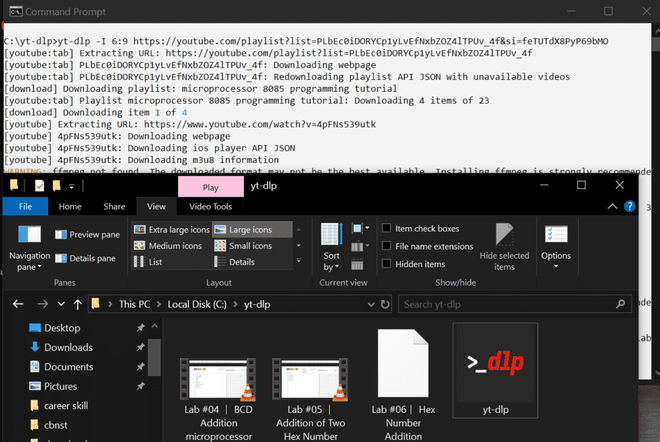Open Downloads in navigation pane

click(x=68, y=347)
